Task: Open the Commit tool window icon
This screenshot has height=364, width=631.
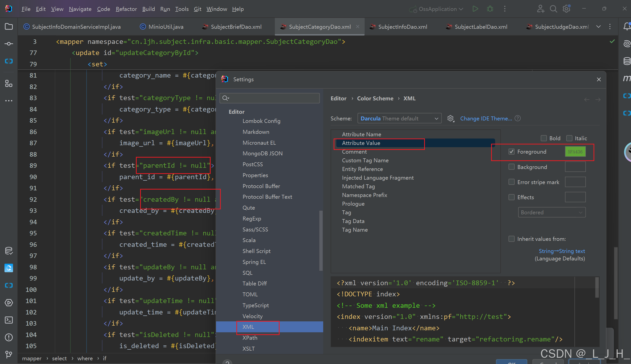Action: pos(9,44)
